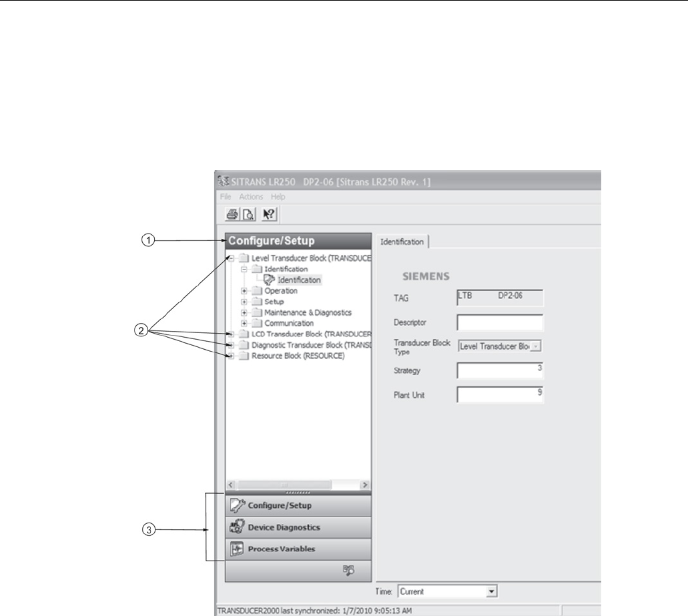Click the Level Transducer Block folder icon
Screen dimensions: 688x616
click(244, 258)
